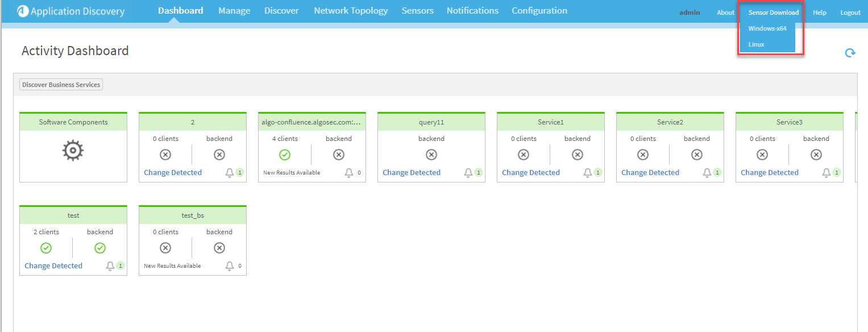Open the Configuration tab
This screenshot has width=868, height=332.
tap(539, 11)
